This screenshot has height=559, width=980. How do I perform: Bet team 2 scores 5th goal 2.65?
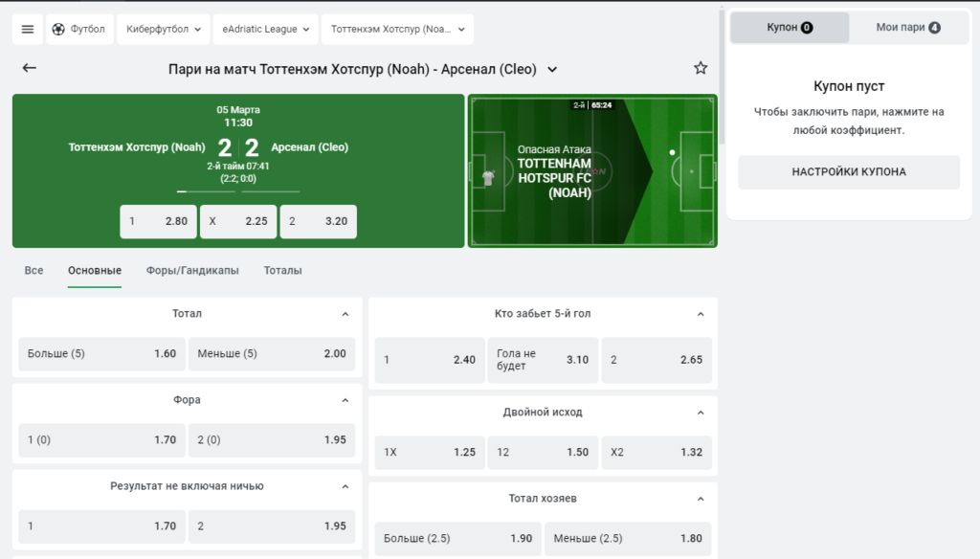point(657,360)
